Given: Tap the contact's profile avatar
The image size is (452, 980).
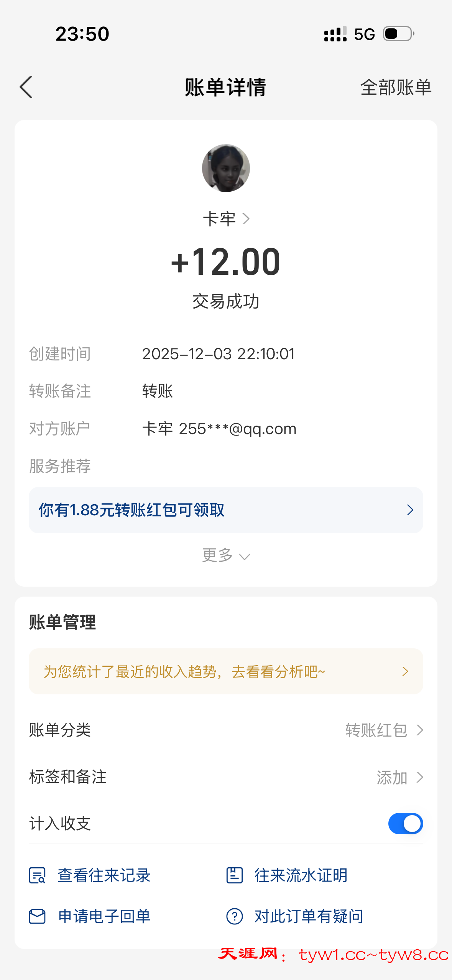Looking at the screenshot, I should click(x=226, y=168).
